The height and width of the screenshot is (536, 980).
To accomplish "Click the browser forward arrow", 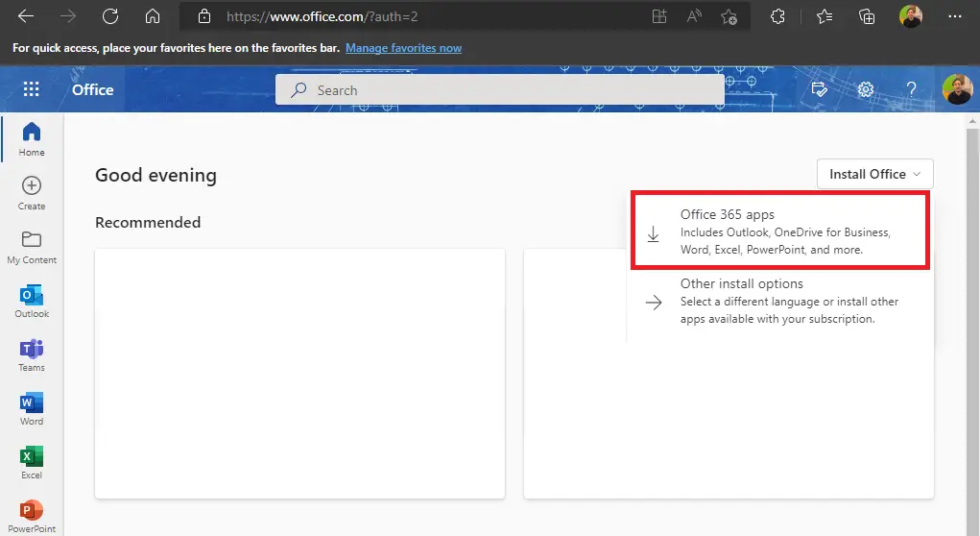I will coord(68,17).
